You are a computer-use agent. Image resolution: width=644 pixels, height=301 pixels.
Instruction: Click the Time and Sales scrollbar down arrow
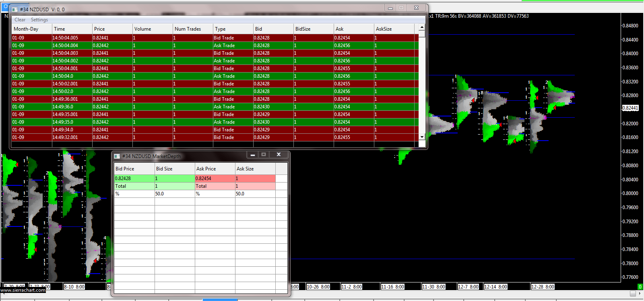point(422,137)
